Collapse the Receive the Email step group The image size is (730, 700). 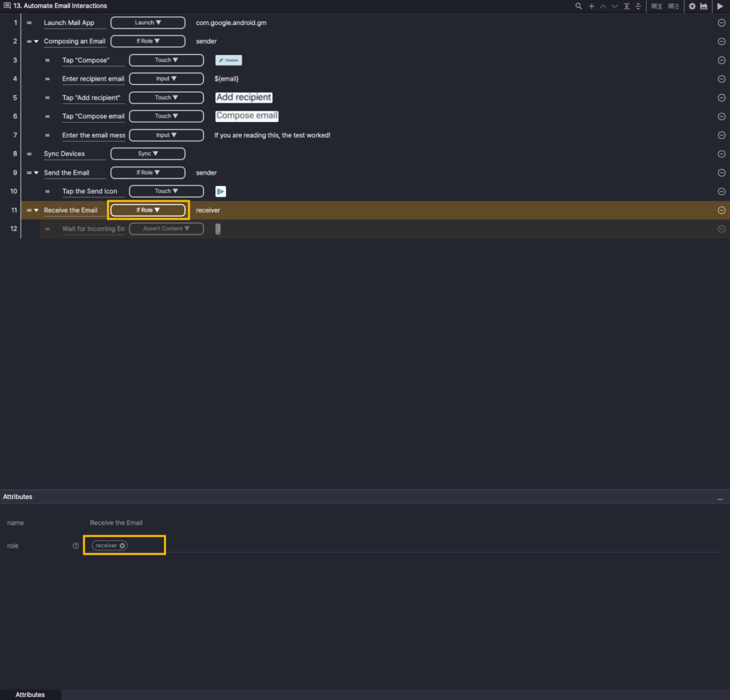click(36, 210)
